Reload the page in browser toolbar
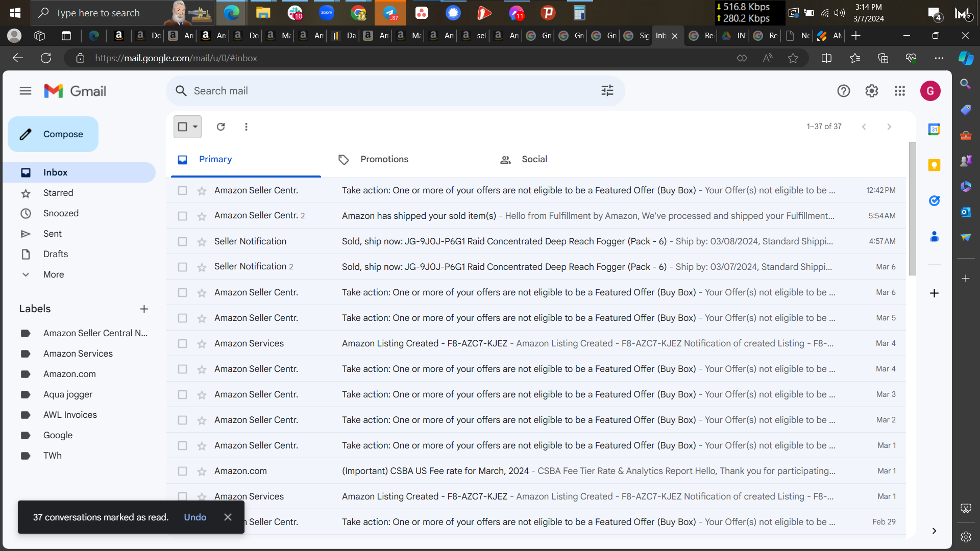980x551 pixels. pyautogui.click(x=46, y=58)
